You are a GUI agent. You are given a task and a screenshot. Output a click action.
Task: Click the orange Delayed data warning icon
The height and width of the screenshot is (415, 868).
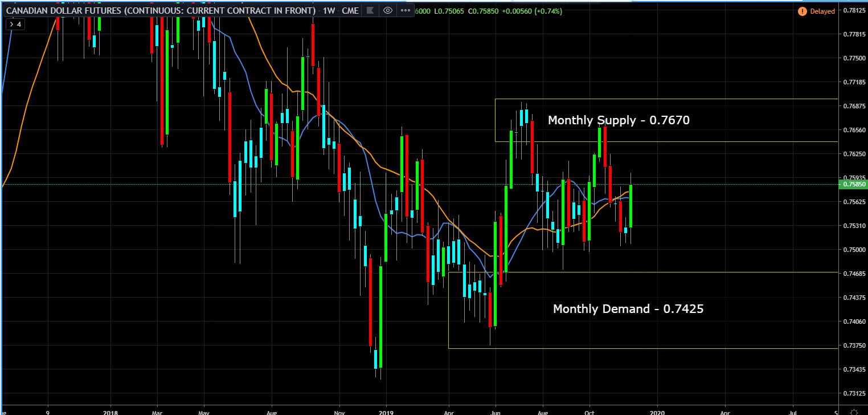[x=802, y=11]
